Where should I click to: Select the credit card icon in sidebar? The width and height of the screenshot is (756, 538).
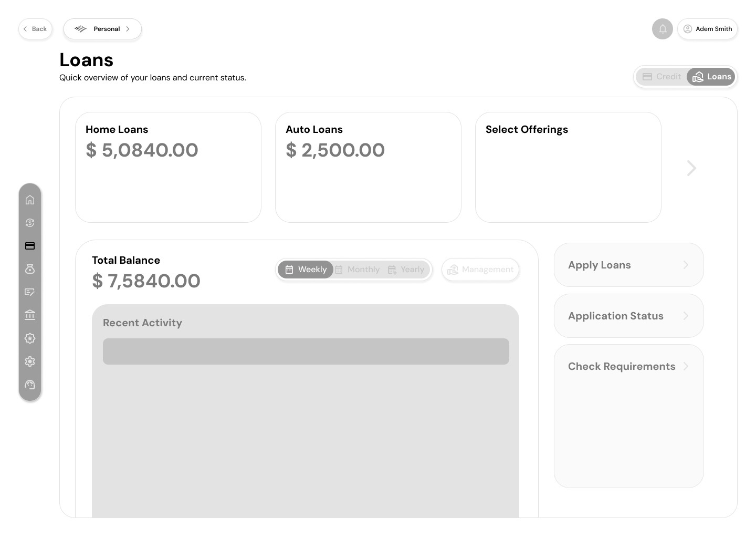(x=30, y=246)
